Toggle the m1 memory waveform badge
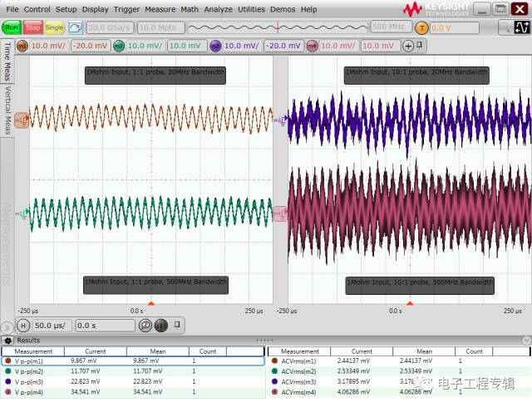532x407 pixels. (22, 46)
